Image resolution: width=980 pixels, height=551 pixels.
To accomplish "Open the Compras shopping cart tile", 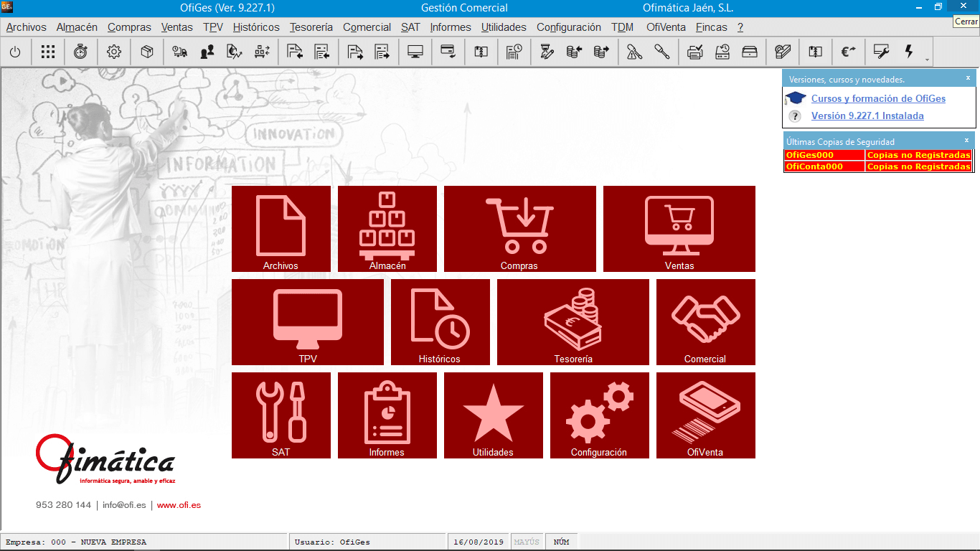I will [x=520, y=229].
